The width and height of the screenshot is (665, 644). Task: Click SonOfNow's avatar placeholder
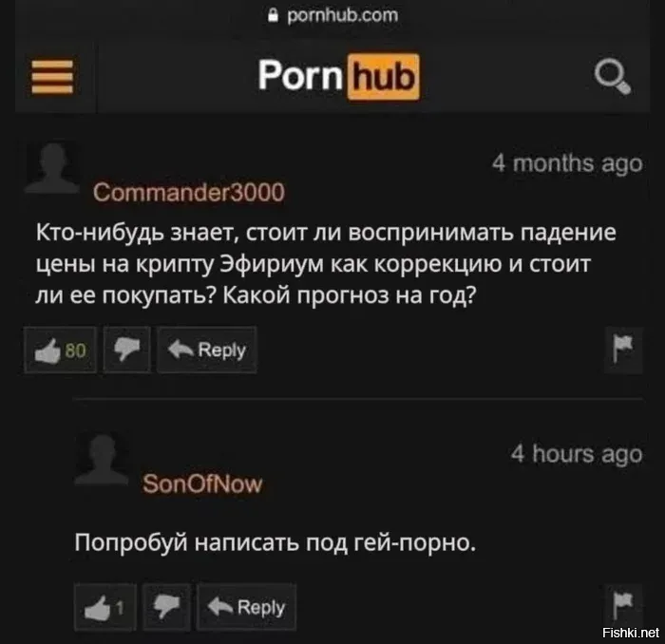click(x=102, y=459)
